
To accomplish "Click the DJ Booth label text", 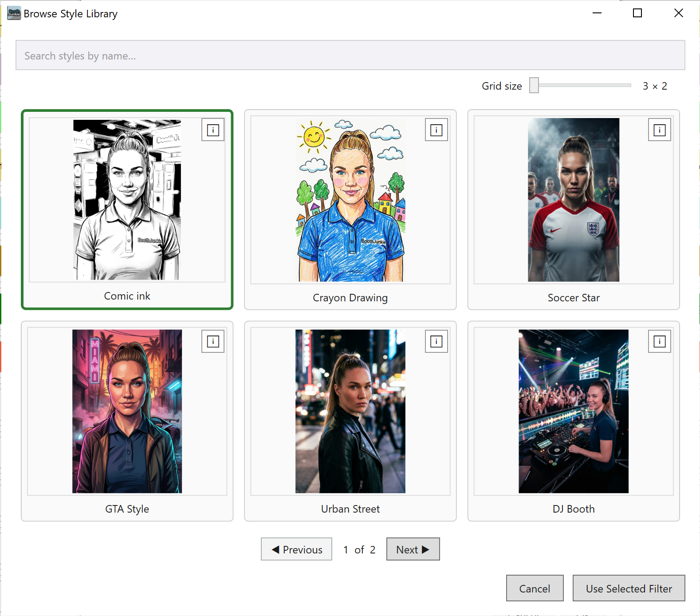I will click(574, 509).
